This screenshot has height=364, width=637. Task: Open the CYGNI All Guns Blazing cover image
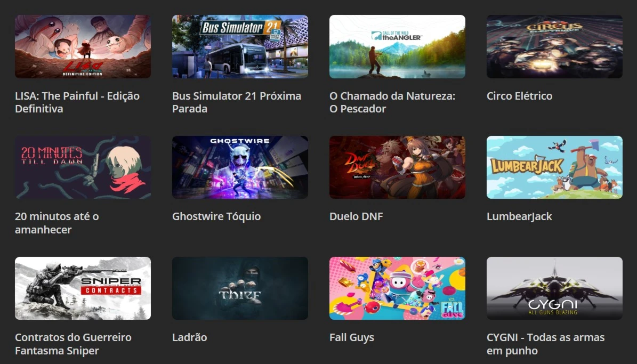pos(554,288)
